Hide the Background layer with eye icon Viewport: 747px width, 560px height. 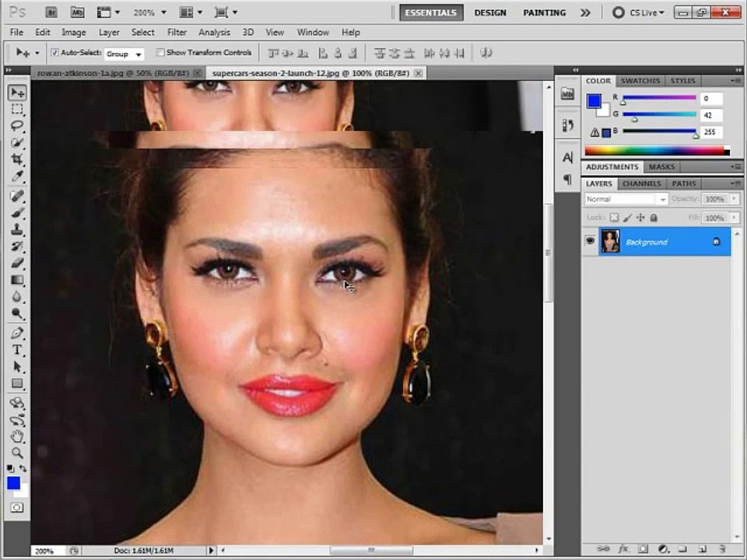(591, 241)
